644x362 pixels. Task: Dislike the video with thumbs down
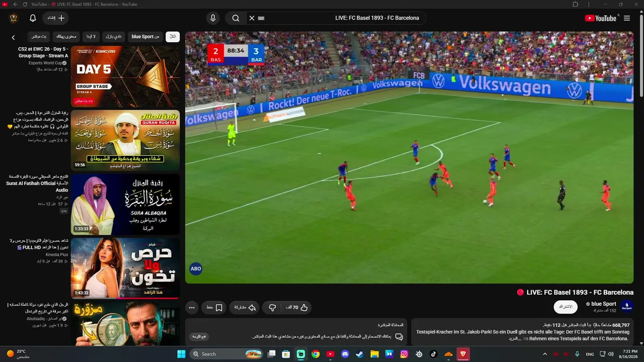coord(272,308)
